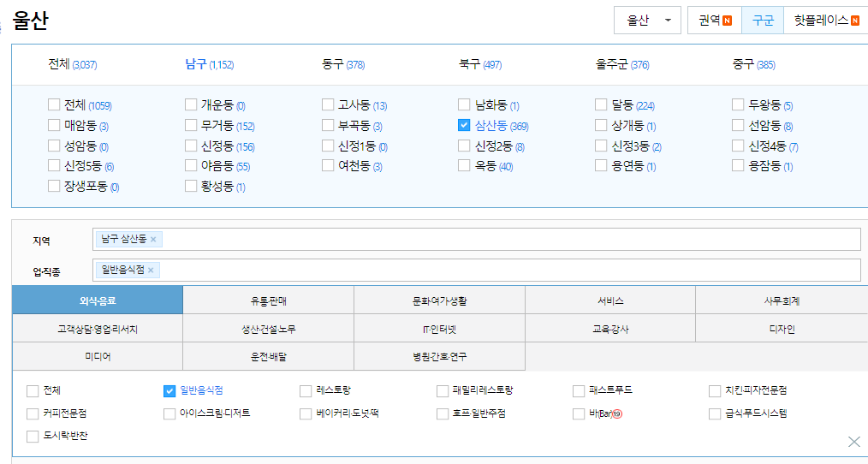This screenshot has height=464, width=868.
Task: Select the 울주군 district link
Action: point(622,65)
